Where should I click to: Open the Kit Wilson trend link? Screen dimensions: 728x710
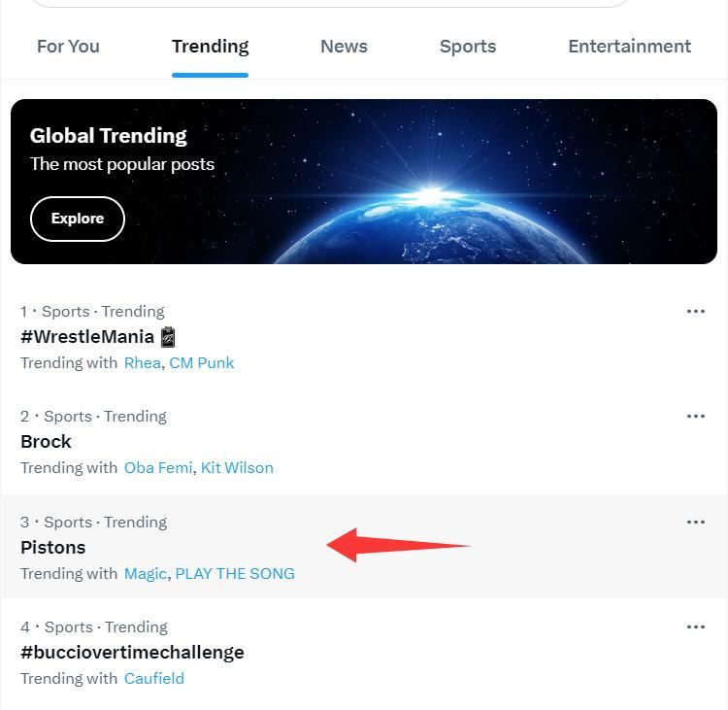point(237,468)
